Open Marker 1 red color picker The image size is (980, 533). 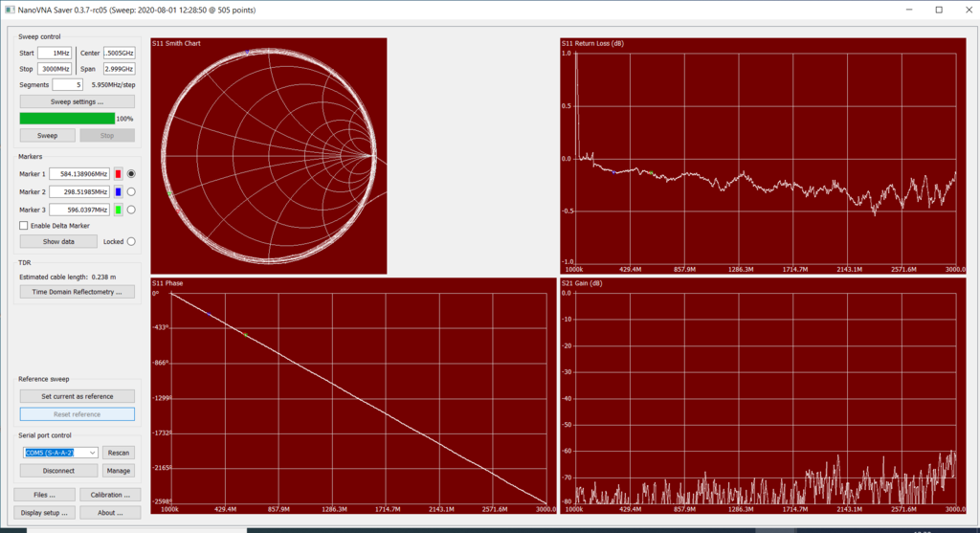[119, 174]
